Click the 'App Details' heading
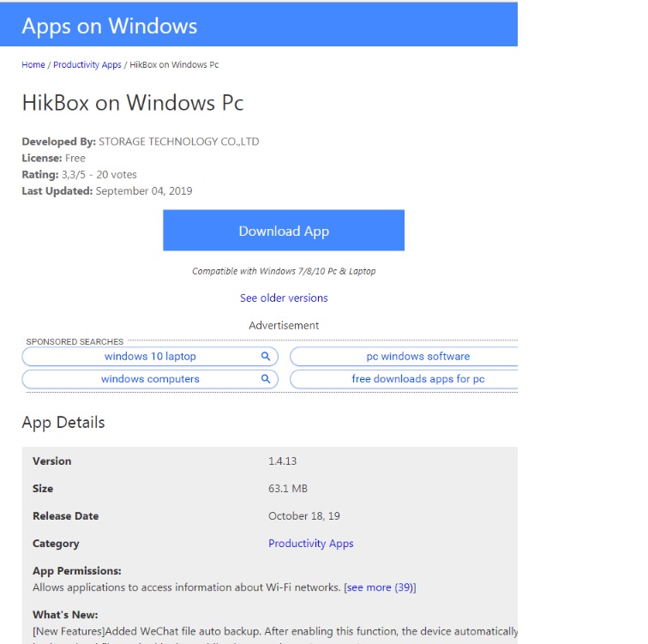648x644 pixels. [63, 423]
